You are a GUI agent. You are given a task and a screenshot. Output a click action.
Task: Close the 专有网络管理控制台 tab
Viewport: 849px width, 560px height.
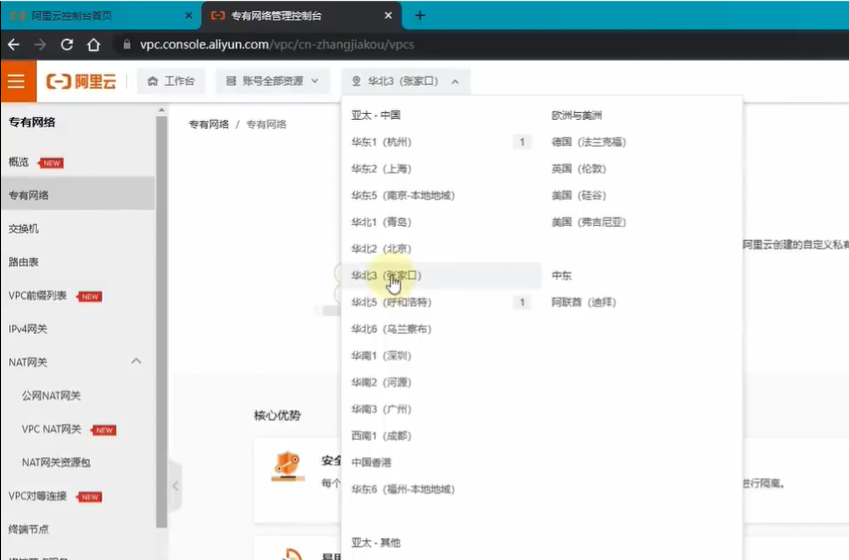[388, 15]
